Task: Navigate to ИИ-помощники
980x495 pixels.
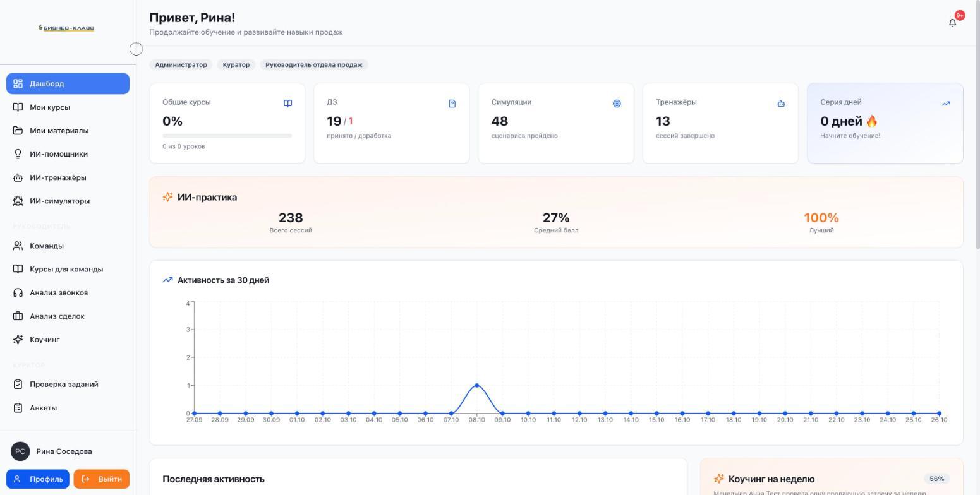Action: coord(68,154)
